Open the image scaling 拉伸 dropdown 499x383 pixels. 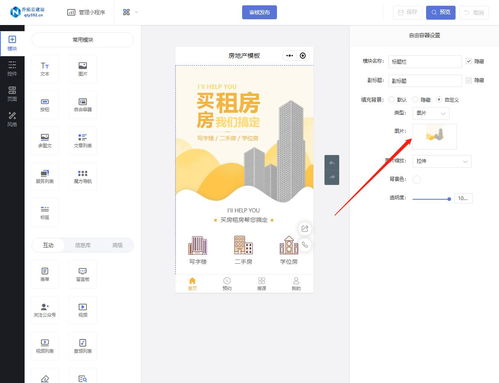pos(442,161)
